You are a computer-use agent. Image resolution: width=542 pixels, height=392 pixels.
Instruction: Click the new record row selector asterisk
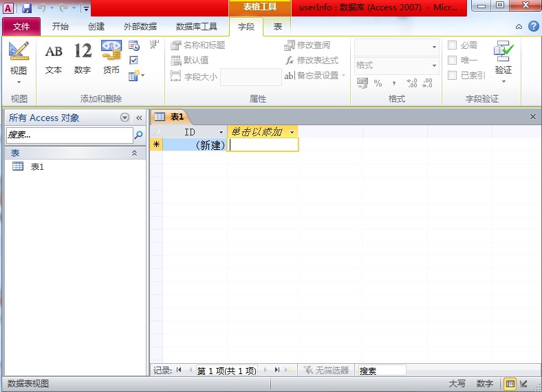156,145
